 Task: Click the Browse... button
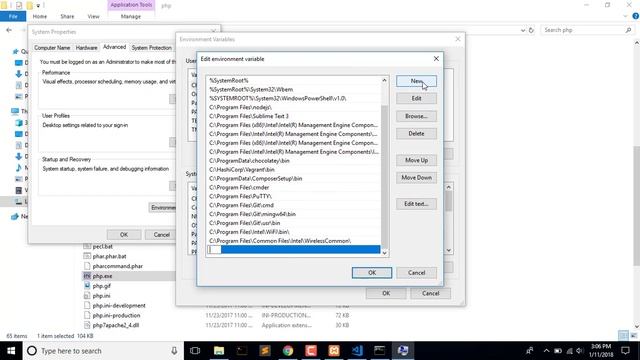pos(416,116)
